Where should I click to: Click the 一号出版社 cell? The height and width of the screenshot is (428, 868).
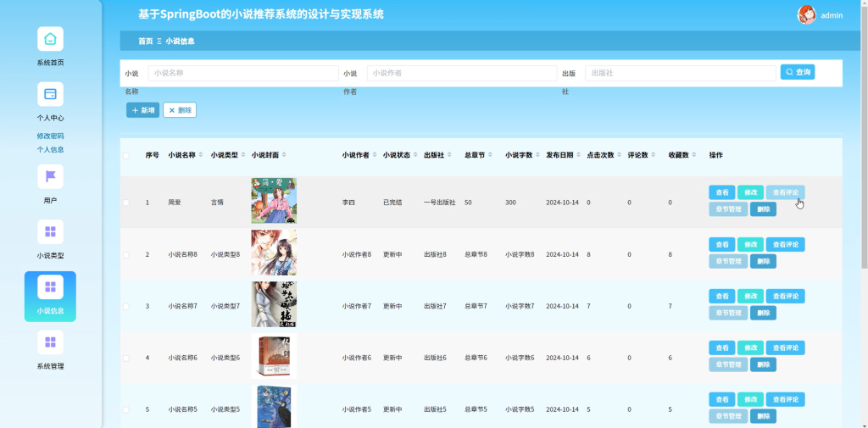[x=440, y=203]
